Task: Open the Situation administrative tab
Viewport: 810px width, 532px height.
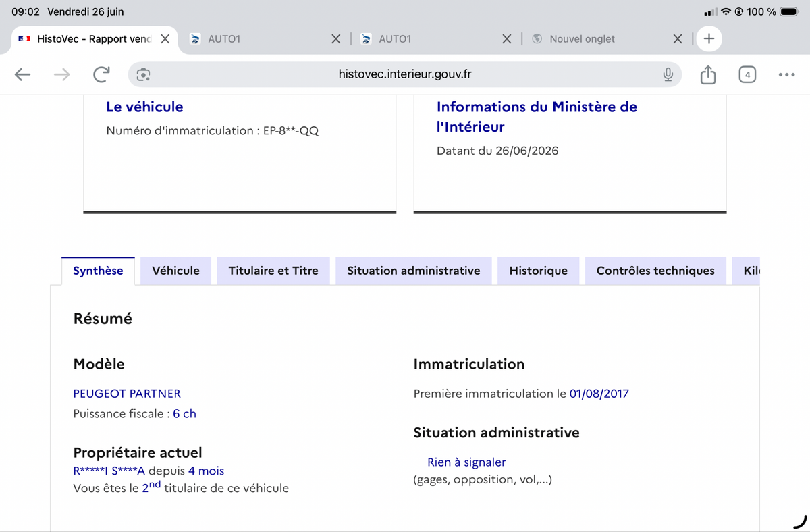Action: click(414, 271)
